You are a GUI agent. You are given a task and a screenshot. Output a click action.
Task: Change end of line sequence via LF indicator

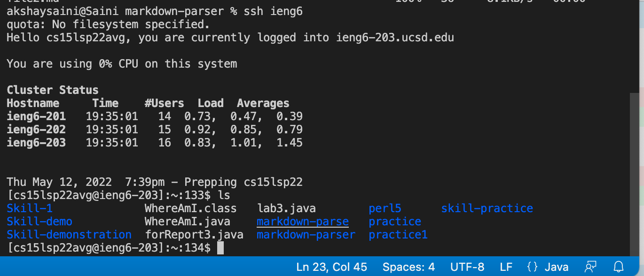click(505, 267)
